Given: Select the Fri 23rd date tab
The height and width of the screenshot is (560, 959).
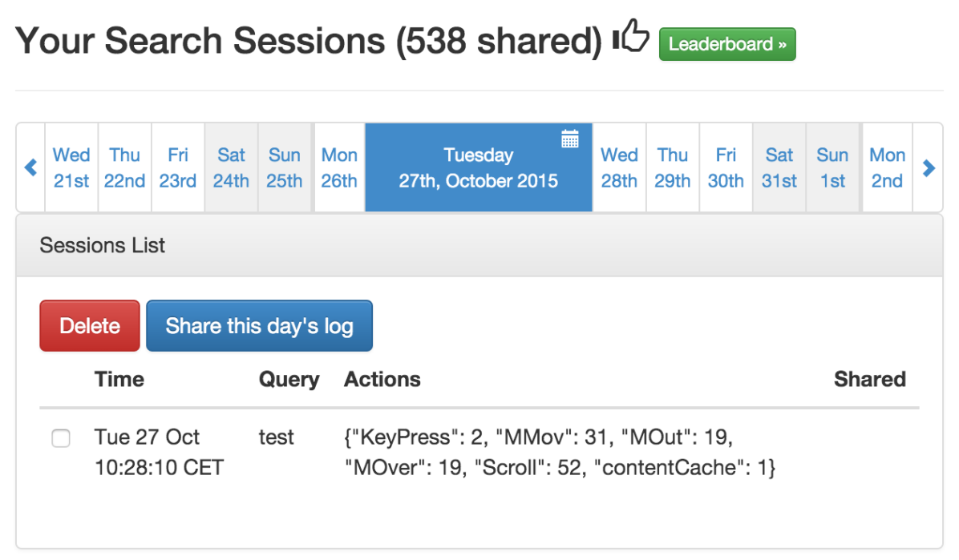Looking at the screenshot, I should click(178, 167).
